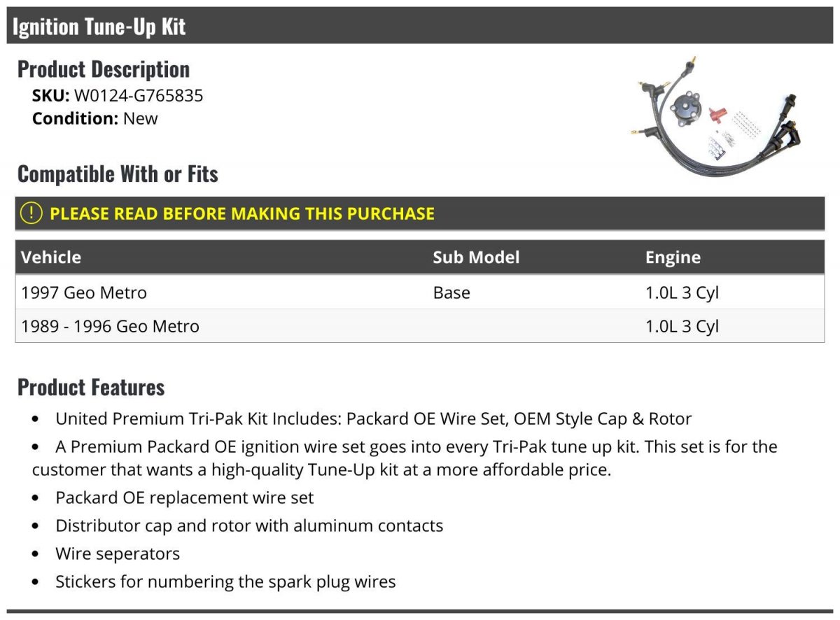
Task: Click the Distributor cap and rotor feature line
Action: [x=249, y=526]
